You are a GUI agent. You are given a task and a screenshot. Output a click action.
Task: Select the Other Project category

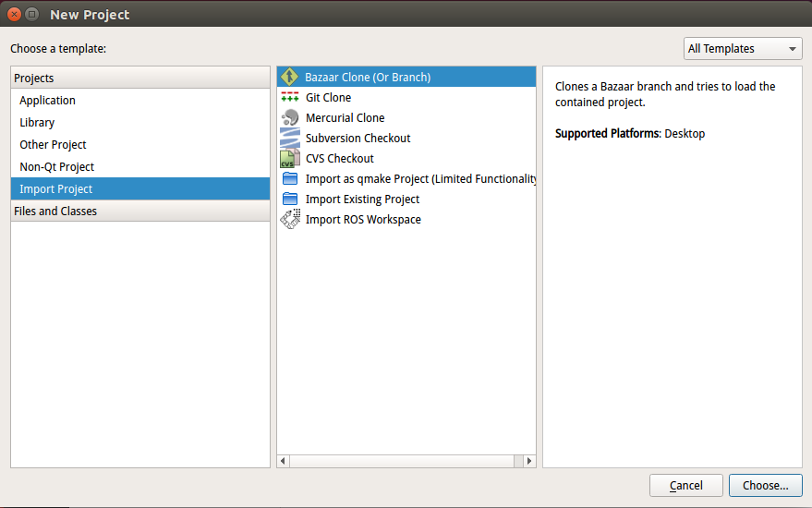pos(140,144)
